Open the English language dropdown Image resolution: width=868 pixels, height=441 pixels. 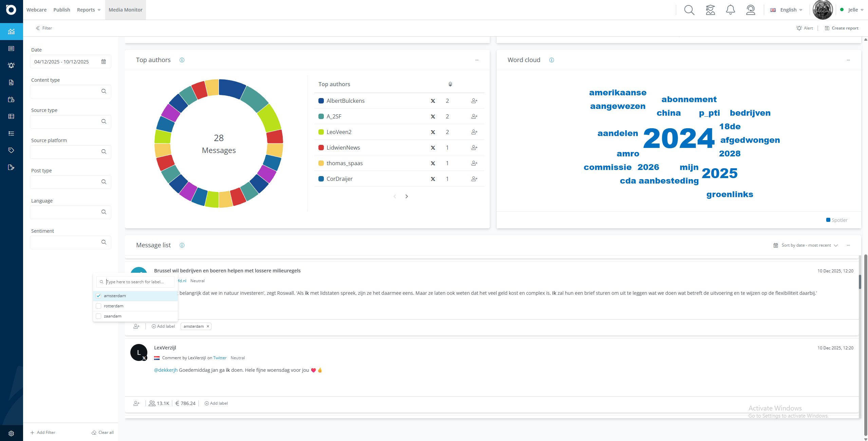tap(786, 10)
